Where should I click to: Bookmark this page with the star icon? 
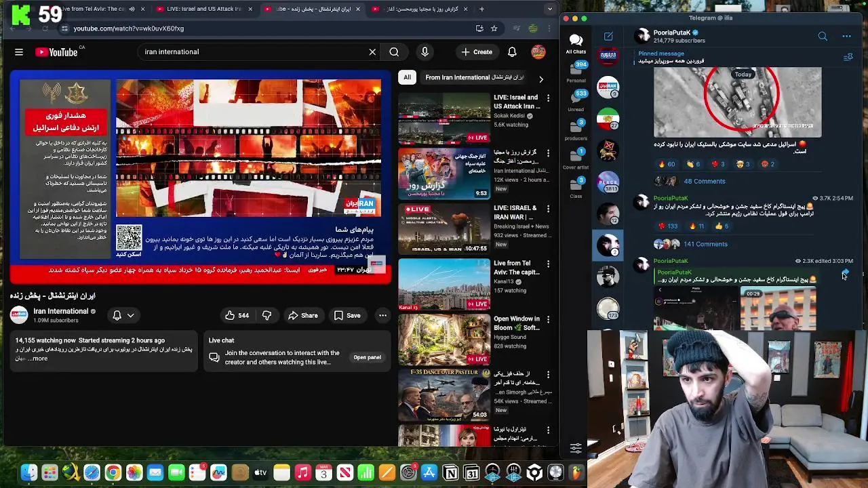[494, 28]
